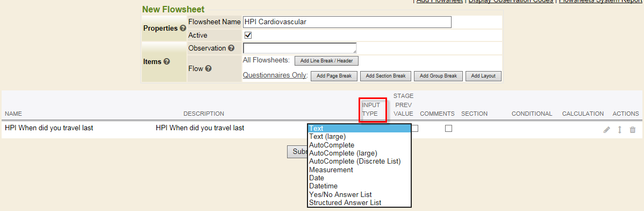
Task: Click the Add Layout button
Action: pyautogui.click(x=483, y=76)
